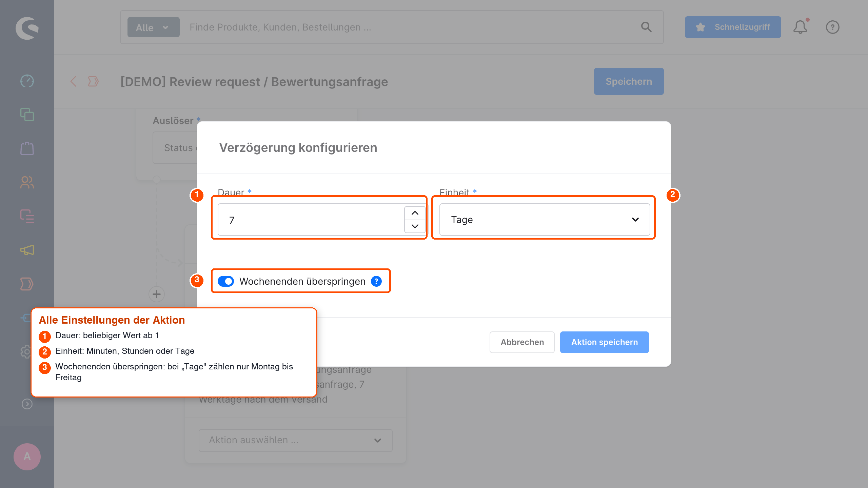Viewport: 868px width, 488px height.
Task: Click the flow title Review request / Bewertungsanfrage
Action: (x=254, y=82)
